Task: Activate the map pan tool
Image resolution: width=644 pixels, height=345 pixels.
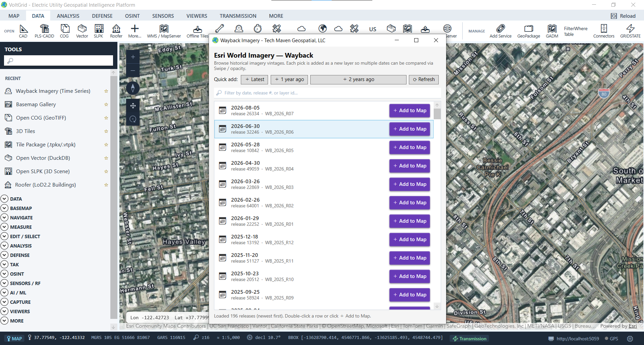Action: (x=133, y=106)
